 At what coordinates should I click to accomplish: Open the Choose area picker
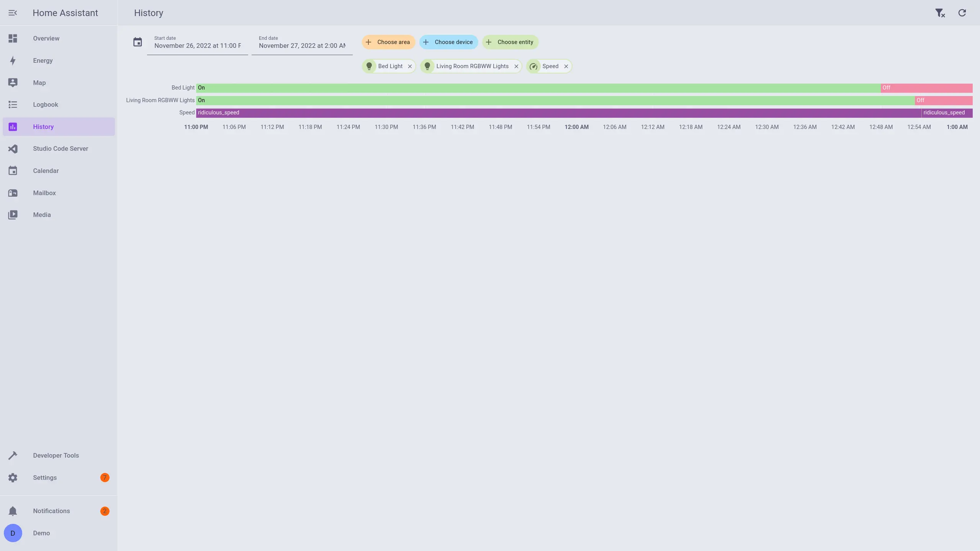click(x=388, y=42)
